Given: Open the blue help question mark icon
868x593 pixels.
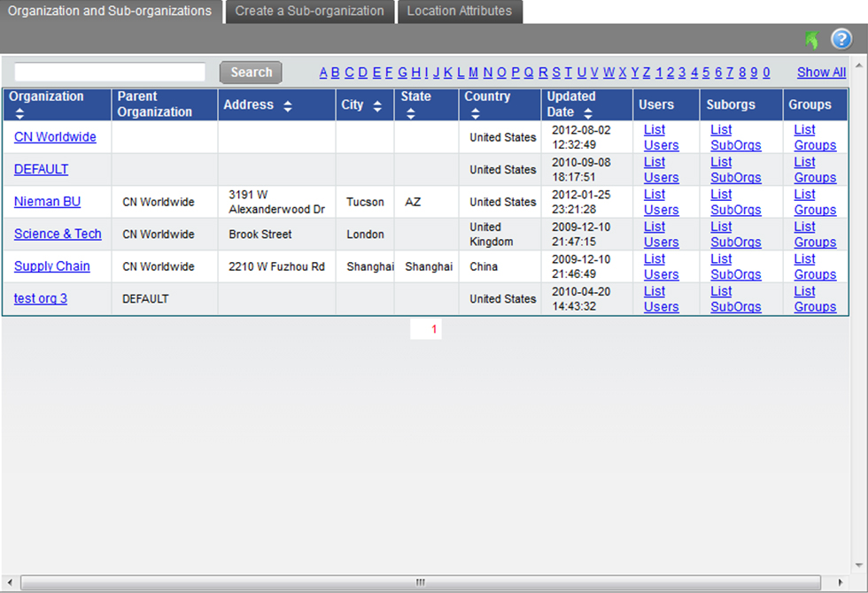Looking at the screenshot, I should (841, 40).
